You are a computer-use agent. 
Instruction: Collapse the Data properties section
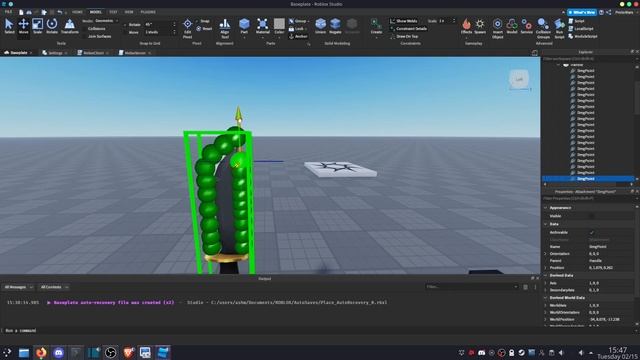click(x=546, y=224)
